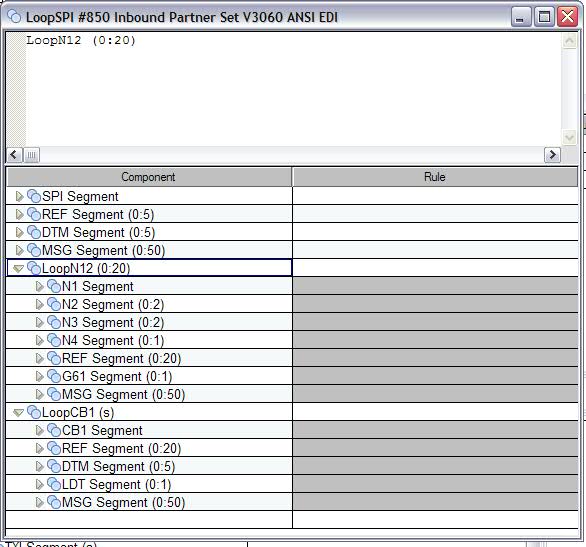This screenshot has width=586, height=547.
Task: Expand the N4 Segment (0:1) row
Action: (x=39, y=340)
